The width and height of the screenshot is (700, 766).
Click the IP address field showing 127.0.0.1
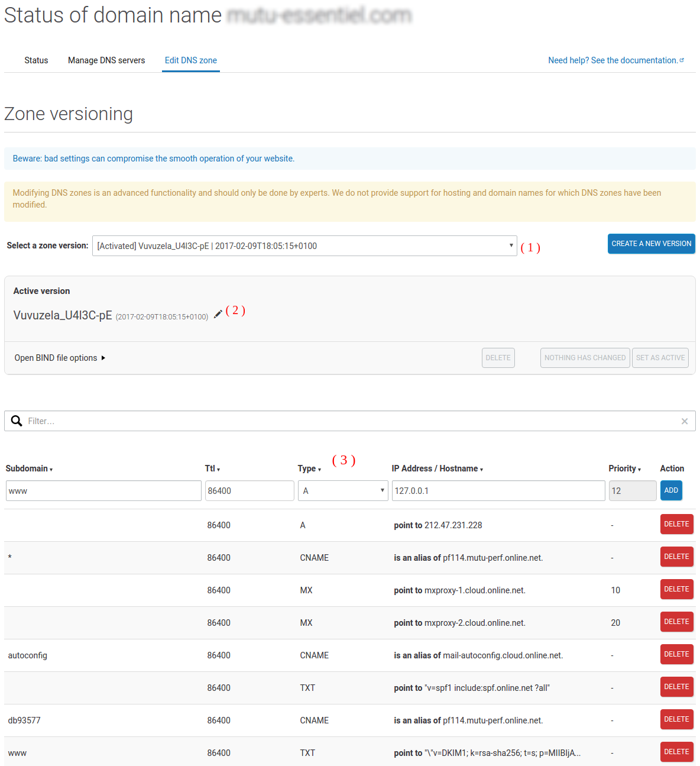(498, 491)
